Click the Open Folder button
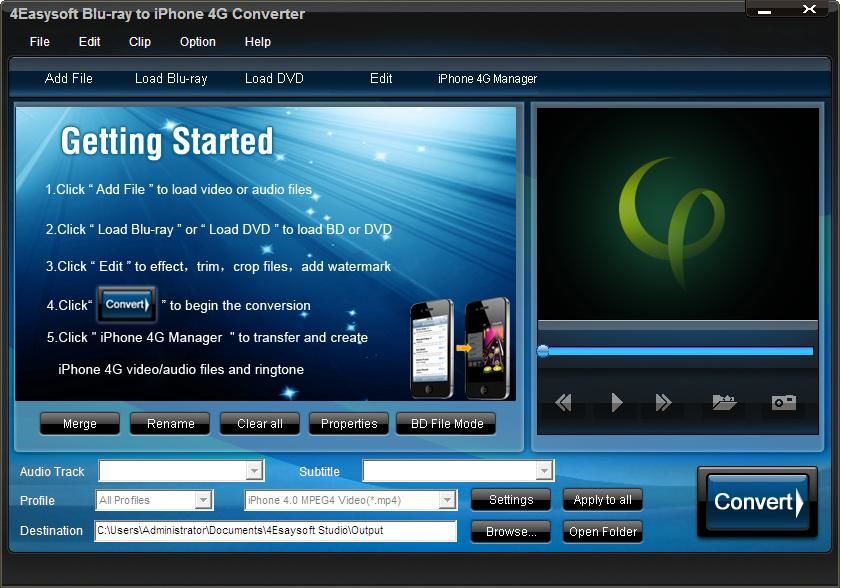This screenshot has width=841, height=588. pyautogui.click(x=602, y=532)
